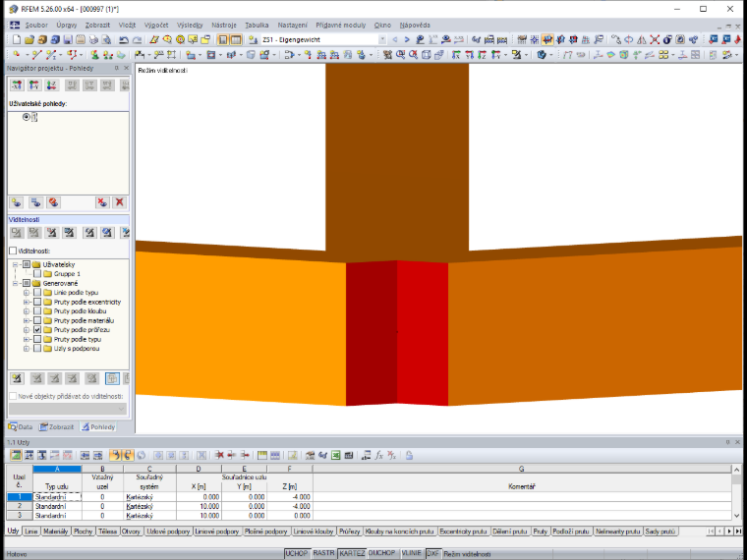Screen dimensions: 747x560
Task: Click the Save diskette icon
Action: [68, 40]
